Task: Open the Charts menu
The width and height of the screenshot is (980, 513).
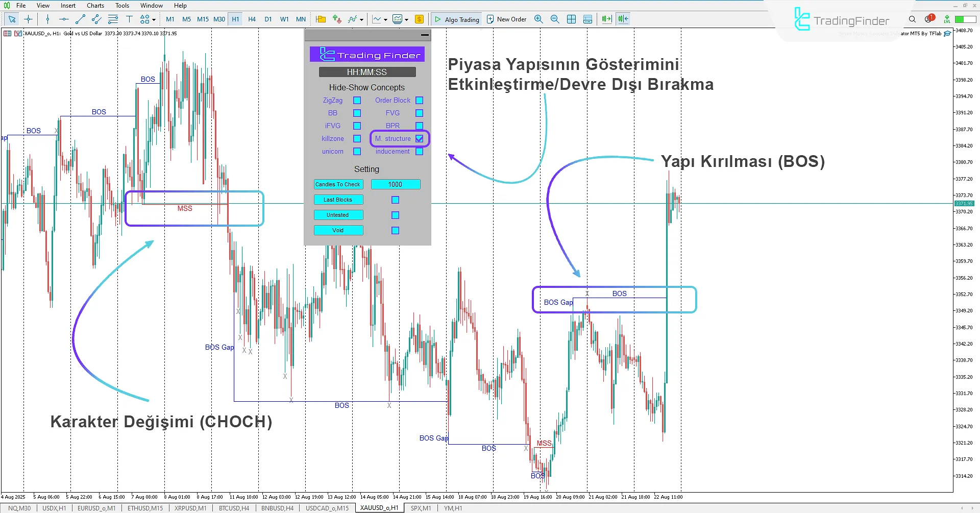Action: click(95, 6)
